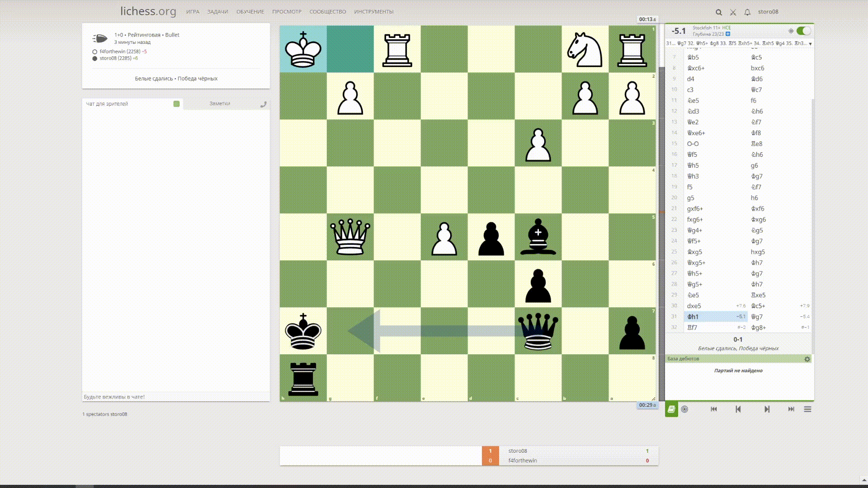Click the practice with computer target icon
868x488 pixels.
684,409
